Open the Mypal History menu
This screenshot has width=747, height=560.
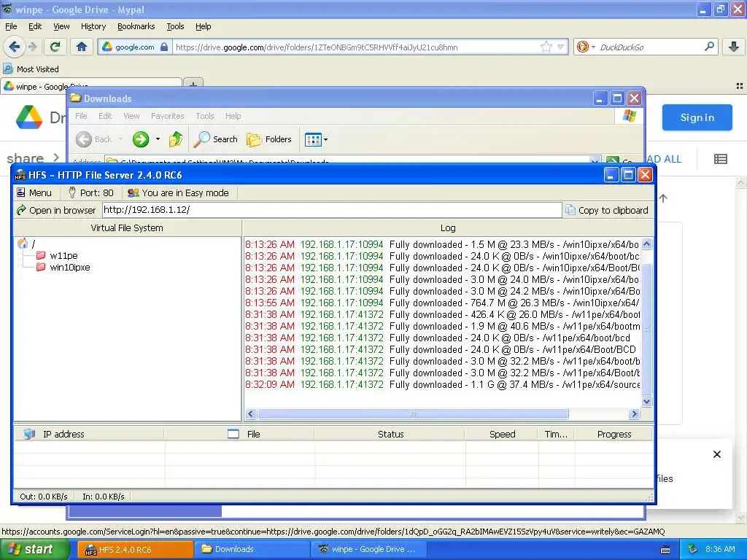pyautogui.click(x=93, y=26)
